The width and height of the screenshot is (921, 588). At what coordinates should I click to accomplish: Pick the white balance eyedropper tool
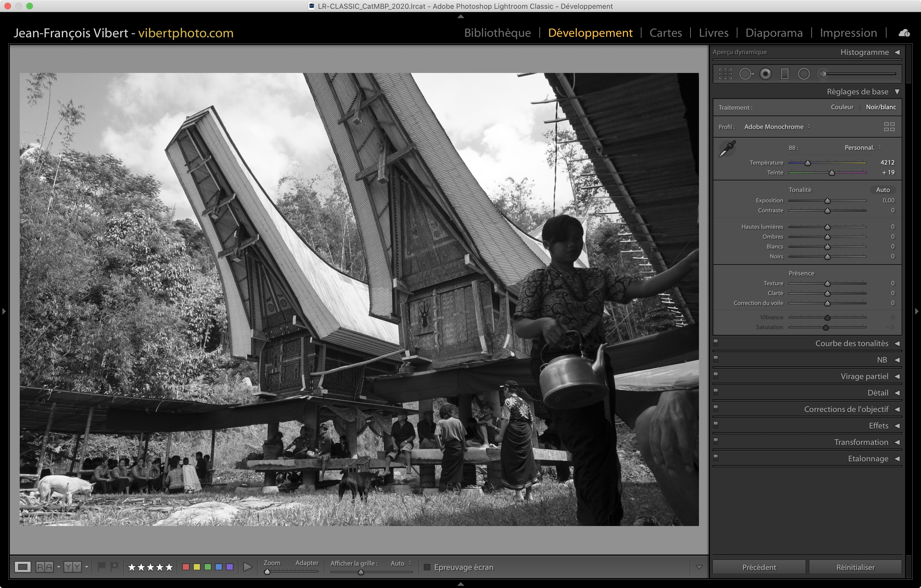(x=727, y=148)
